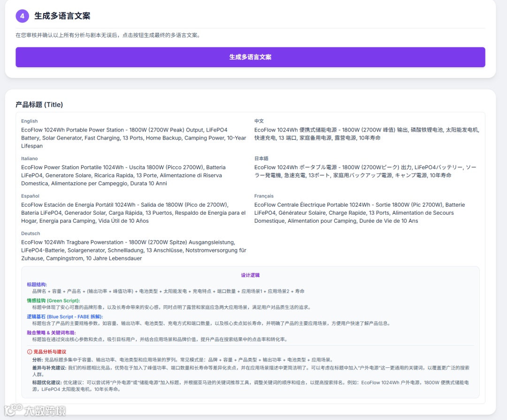This screenshot has width=507, height=420.
Task: Click the instruction text 在您审核并确认以上所有分析
Action: pyautogui.click(x=109, y=35)
